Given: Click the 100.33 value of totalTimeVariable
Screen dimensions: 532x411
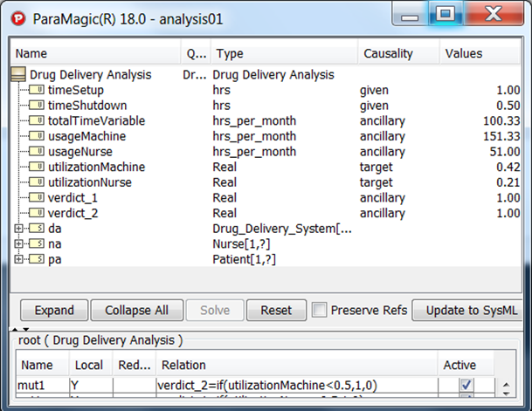Looking at the screenshot, I should pos(501,121).
